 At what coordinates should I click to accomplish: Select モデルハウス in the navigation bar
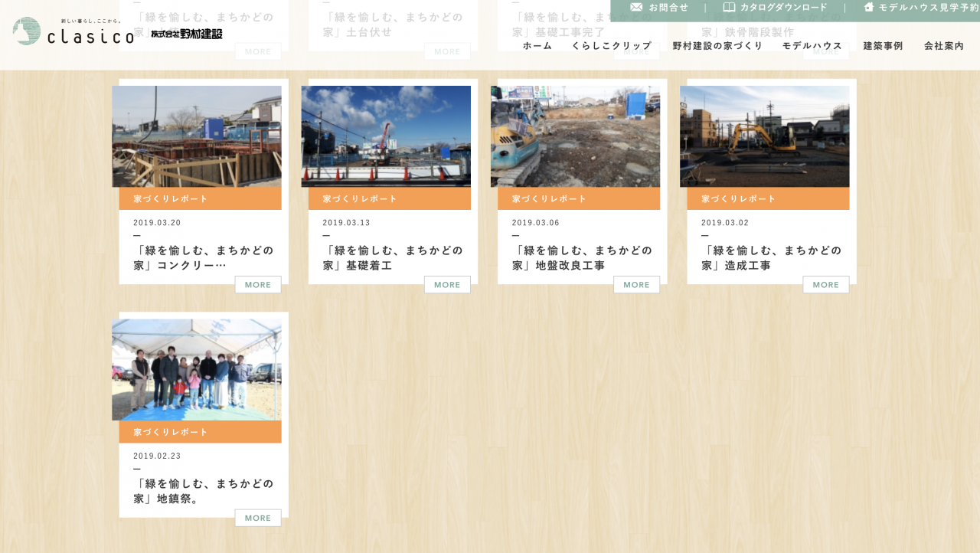pyautogui.click(x=812, y=46)
